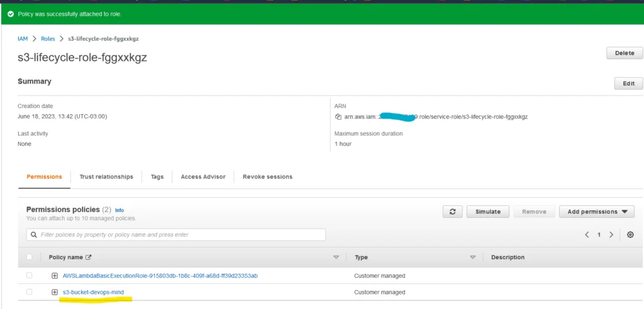The width and height of the screenshot is (644, 309).
Task: Click page number 1 in pagination
Action: click(599, 235)
